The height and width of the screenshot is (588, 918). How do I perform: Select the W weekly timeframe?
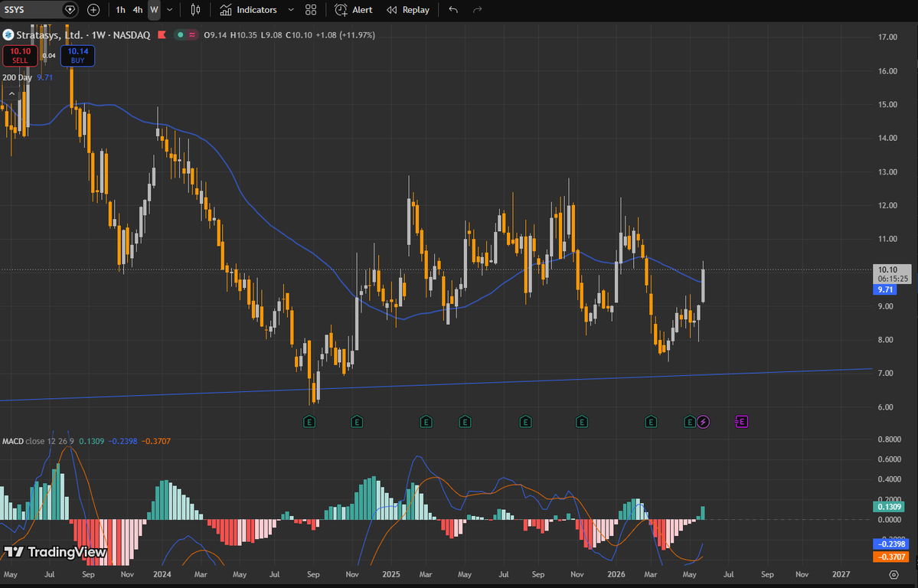click(154, 10)
